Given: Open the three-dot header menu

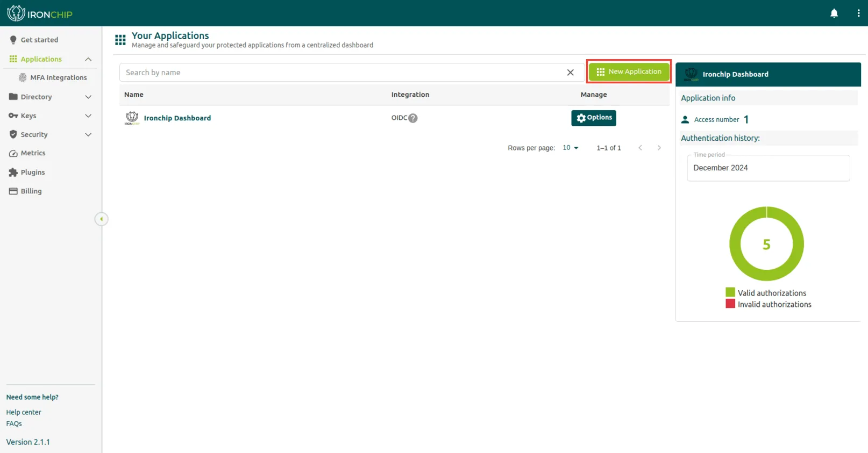Looking at the screenshot, I should click(858, 13).
